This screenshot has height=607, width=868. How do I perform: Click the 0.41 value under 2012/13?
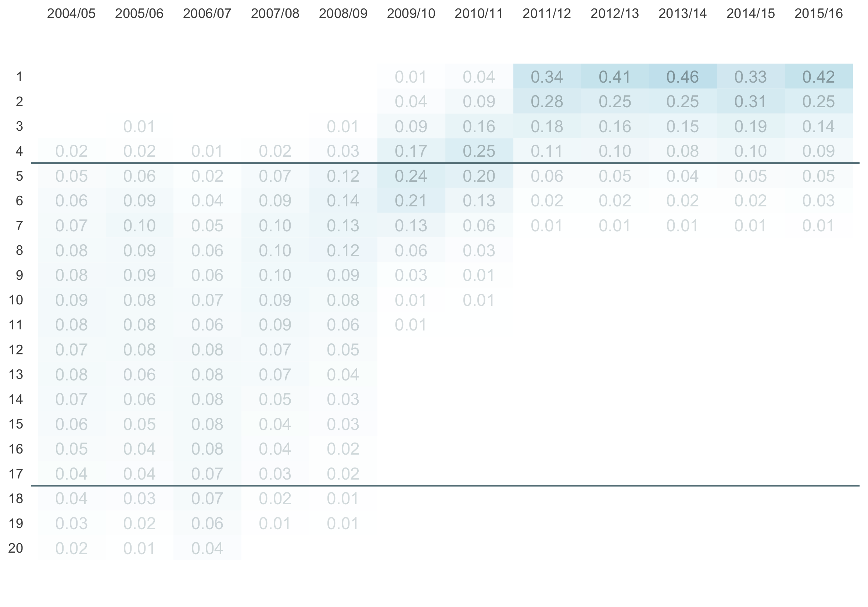coord(615,77)
